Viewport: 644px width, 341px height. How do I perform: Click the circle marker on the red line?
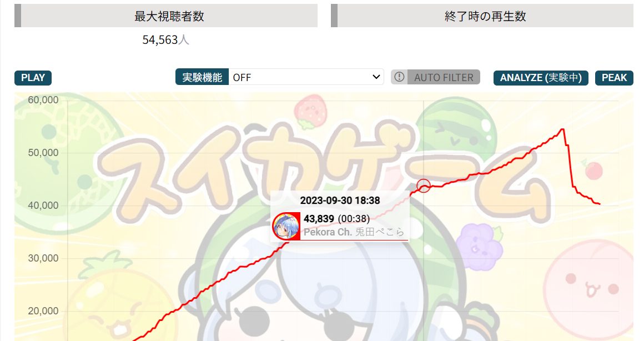click(x=424, y=186)
